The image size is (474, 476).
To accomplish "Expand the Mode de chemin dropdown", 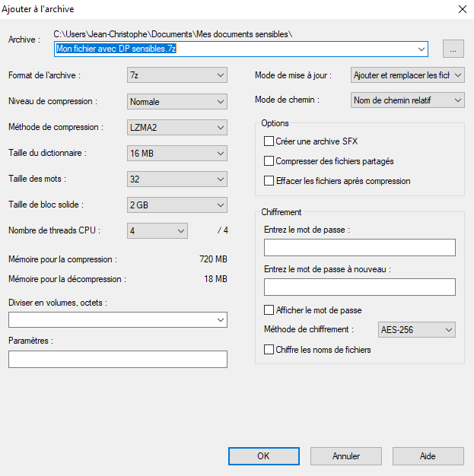I will pyautogui.click(x=408, y=100).
